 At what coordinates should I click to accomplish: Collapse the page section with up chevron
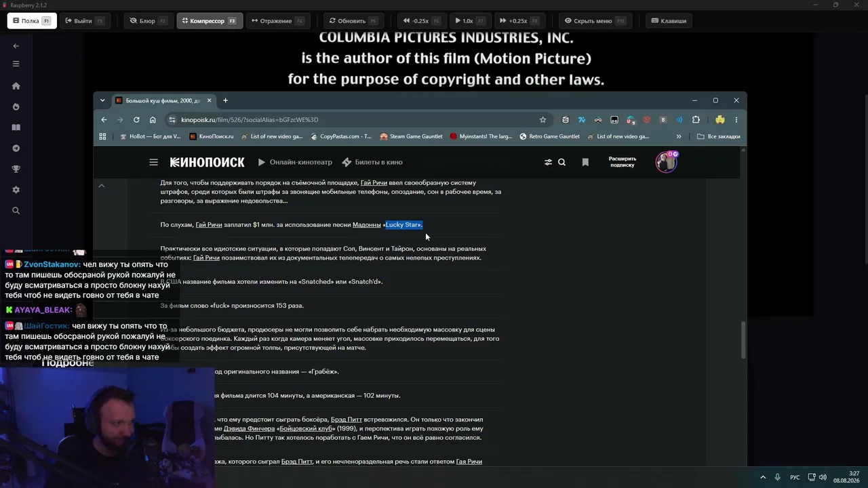(102, 186)
